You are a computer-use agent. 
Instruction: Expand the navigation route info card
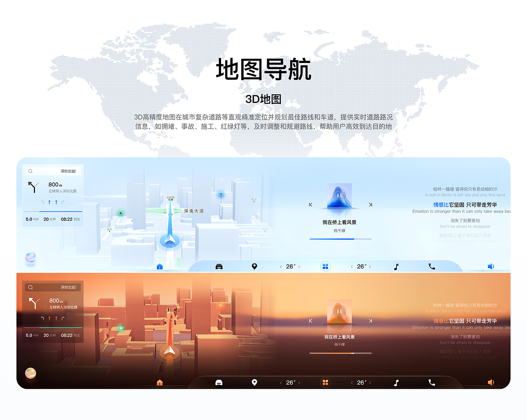(x=53, y=219)
